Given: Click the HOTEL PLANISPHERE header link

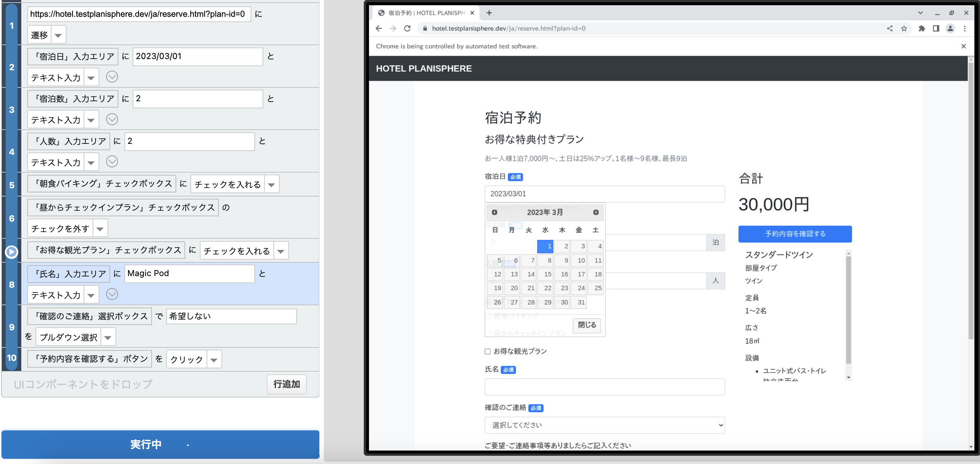Looking at the screenshot, I should (424, 68).
